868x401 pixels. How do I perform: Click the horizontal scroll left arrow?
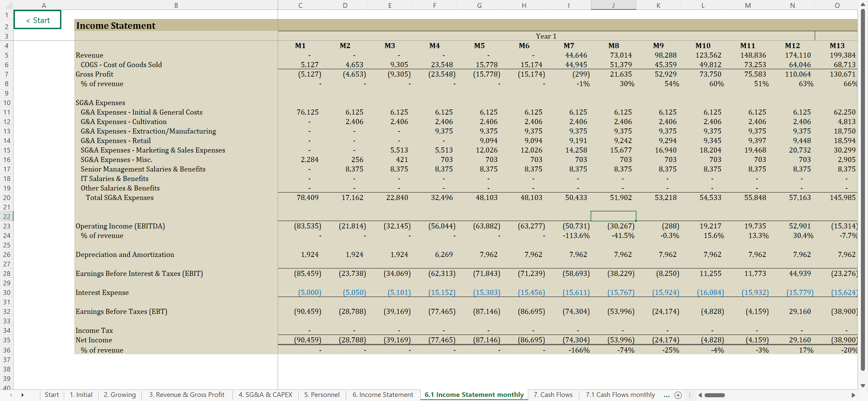(700, 395)
